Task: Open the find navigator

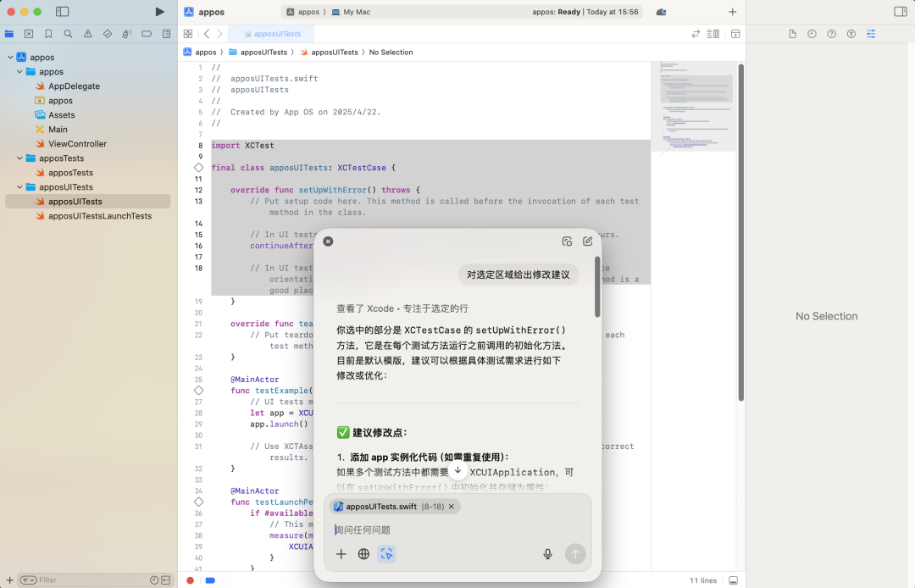Action: pos(69,34)
